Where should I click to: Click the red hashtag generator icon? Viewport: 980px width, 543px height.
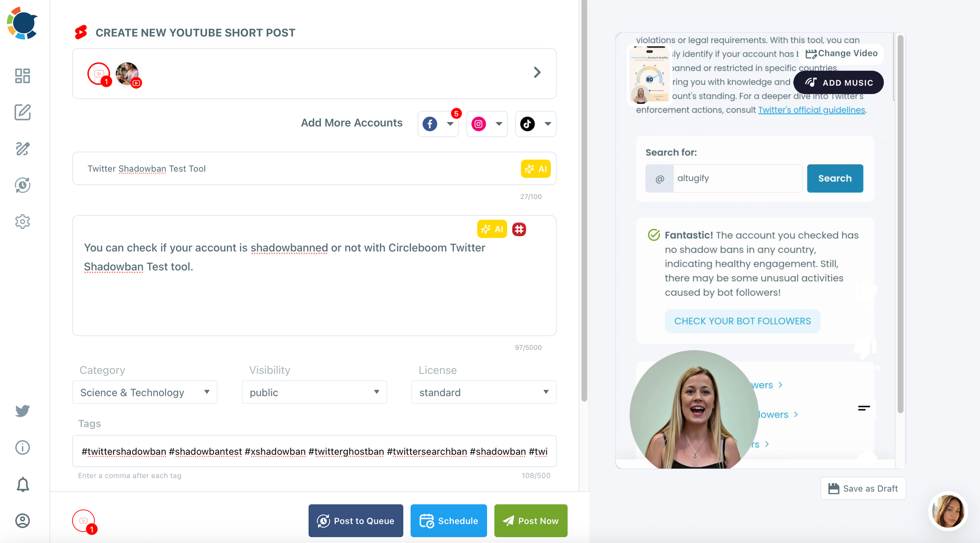click(519, 229)
